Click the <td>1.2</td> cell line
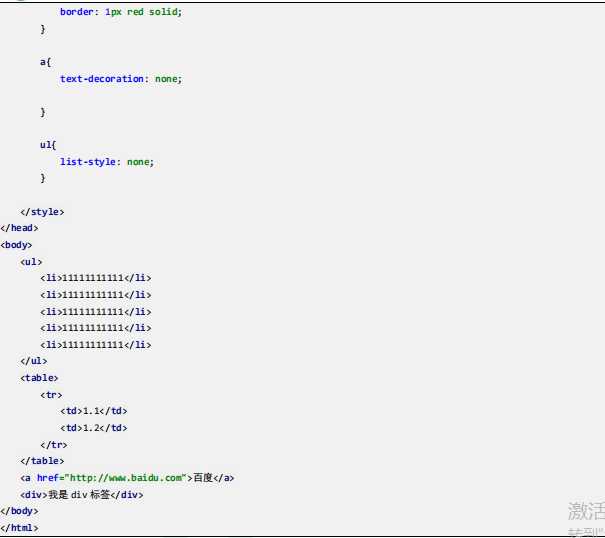 93,428
